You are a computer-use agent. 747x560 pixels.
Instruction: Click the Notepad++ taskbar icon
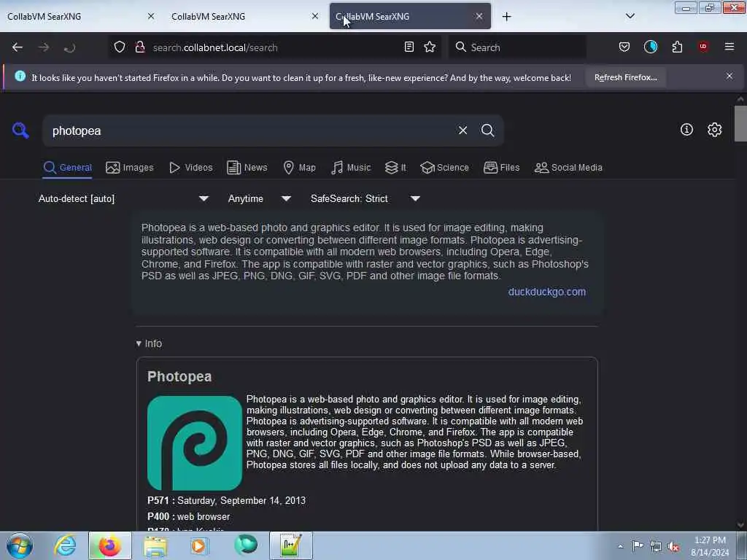290,545
